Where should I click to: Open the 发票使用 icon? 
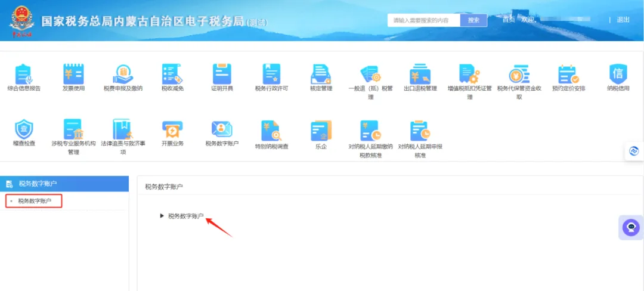tap(73, 75)
